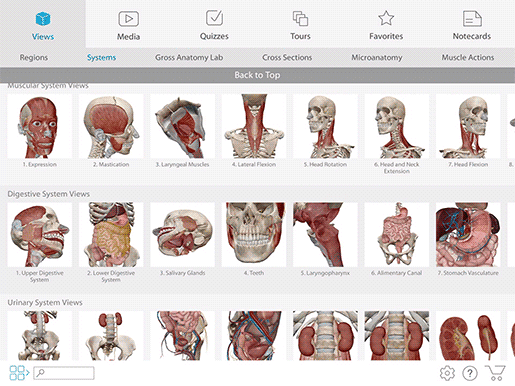Open the shopping cart store icon
Viewport: 515px width, 386px height.
(495, 373)
